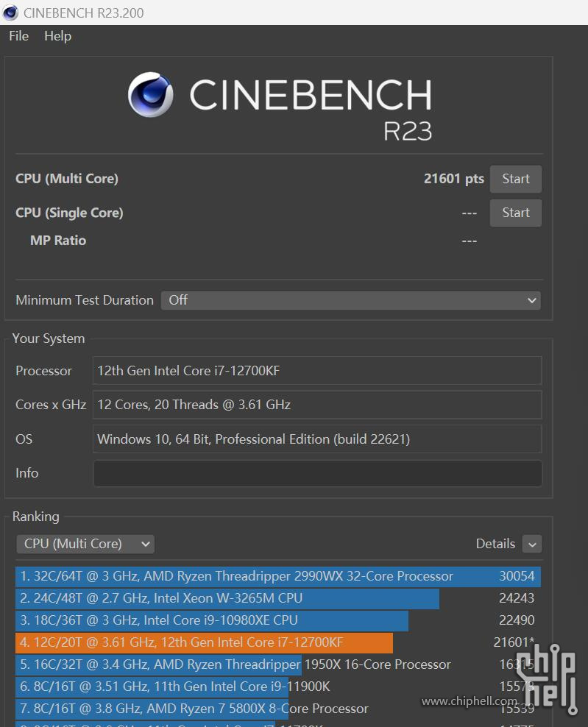588x727 pixels.
Task: Open the Help menu
Action: coord(57,36)
